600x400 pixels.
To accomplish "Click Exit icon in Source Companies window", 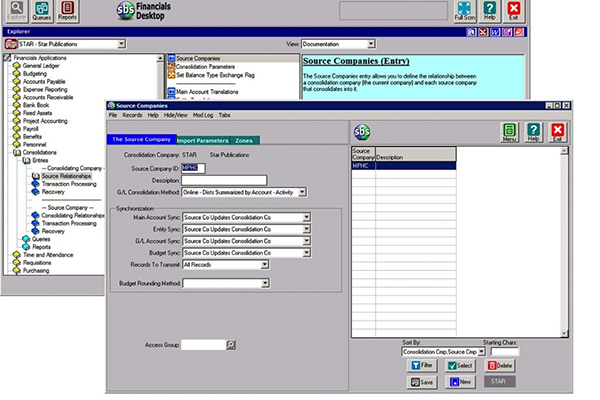I will pos(558,132).
